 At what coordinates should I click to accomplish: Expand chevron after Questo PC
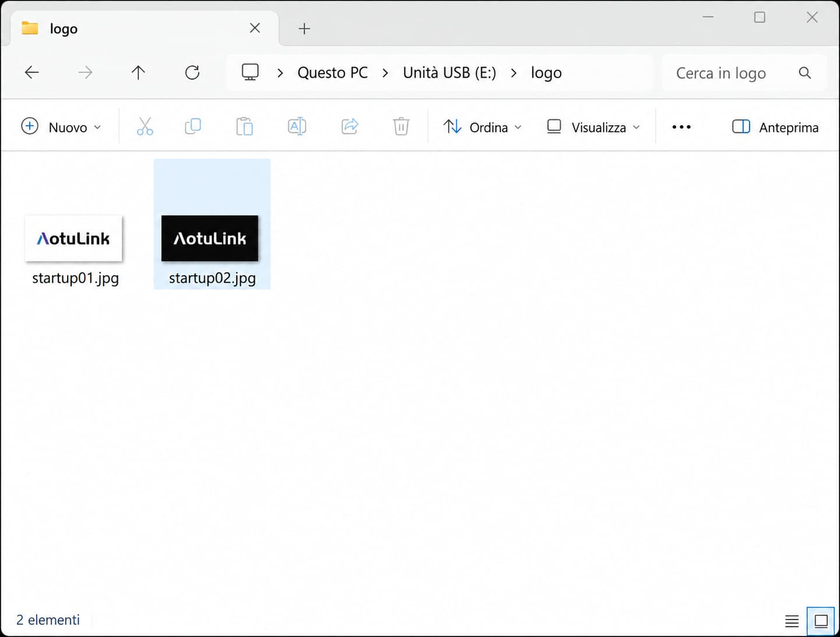point(385,73)
